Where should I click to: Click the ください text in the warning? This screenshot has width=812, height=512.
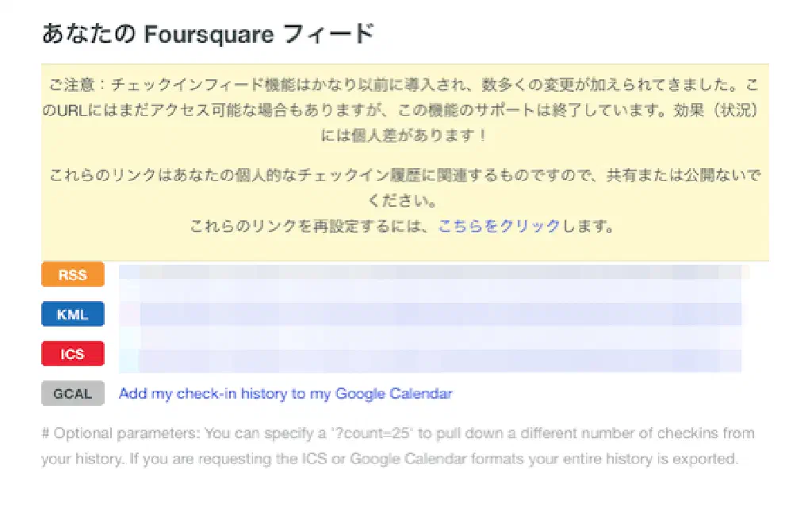404,201
